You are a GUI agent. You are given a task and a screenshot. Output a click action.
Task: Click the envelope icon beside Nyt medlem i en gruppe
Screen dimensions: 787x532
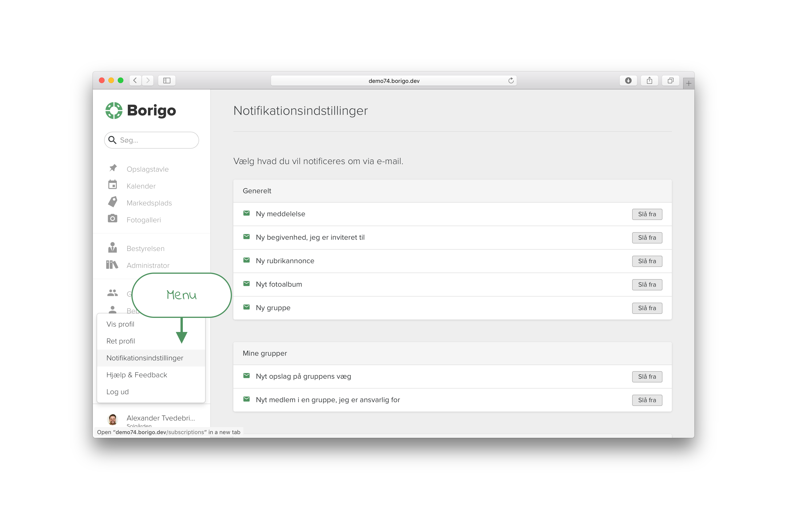pos(247,399)
